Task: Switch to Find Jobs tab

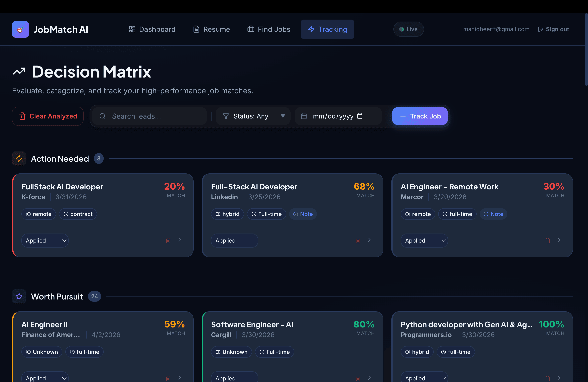Action: (269, 29)
